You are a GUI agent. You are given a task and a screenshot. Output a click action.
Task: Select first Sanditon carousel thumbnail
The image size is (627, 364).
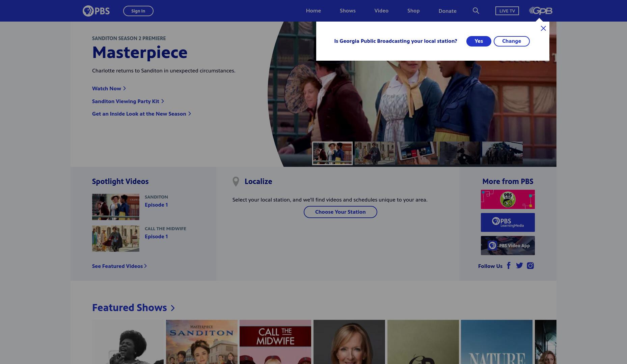coord(332,153)
